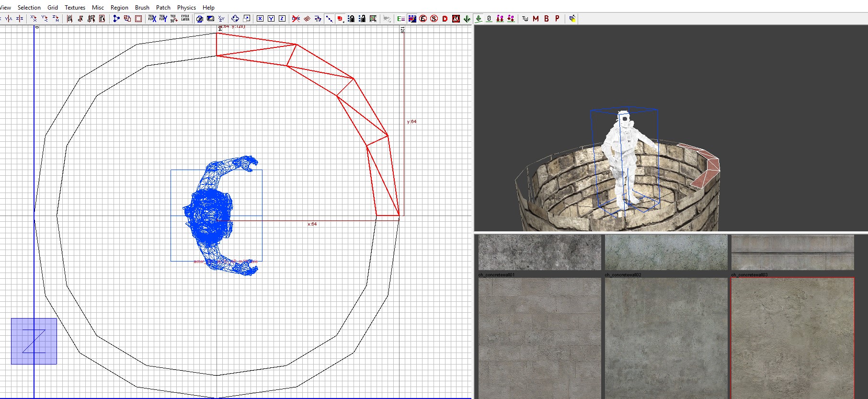This screenshot has height=399, width=868.
Task: Select the ch_concretewall03 texture thumbnail
Action: (x=792, y=338)
